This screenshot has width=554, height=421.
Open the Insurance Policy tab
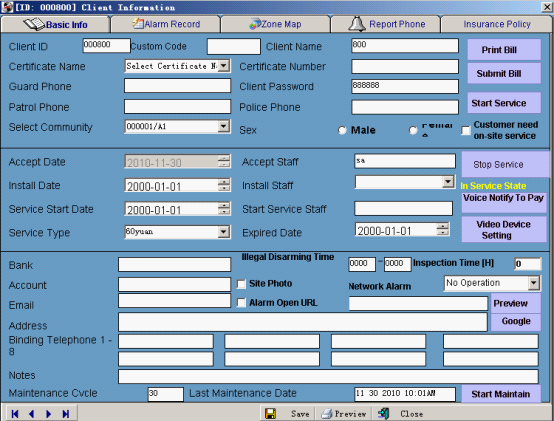click(497, 24)
